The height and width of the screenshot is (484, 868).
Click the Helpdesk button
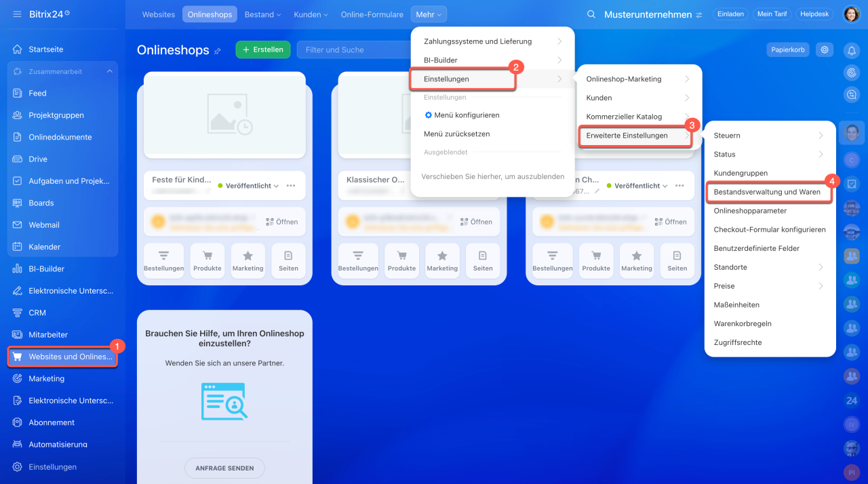(x=815, y=14)
